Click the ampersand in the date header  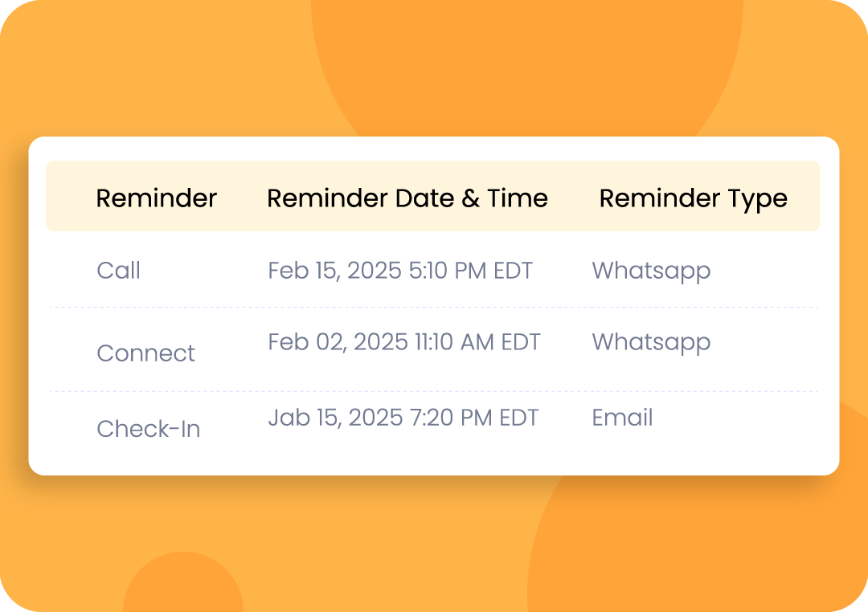[x=470, y=198]
